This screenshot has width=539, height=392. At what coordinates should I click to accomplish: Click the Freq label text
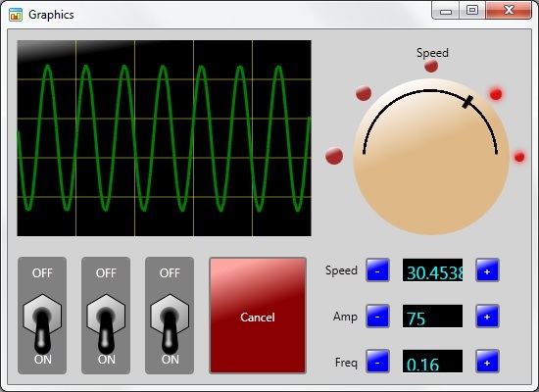click(346, 362)
